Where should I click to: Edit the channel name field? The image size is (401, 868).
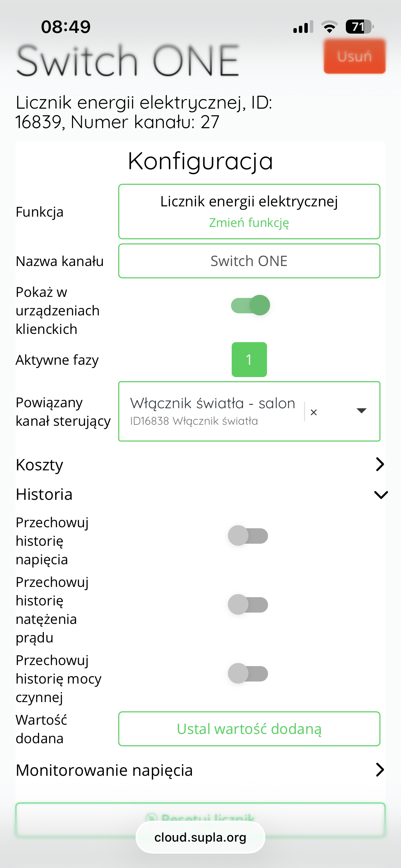pyautogui.click(x=249, y=261)
